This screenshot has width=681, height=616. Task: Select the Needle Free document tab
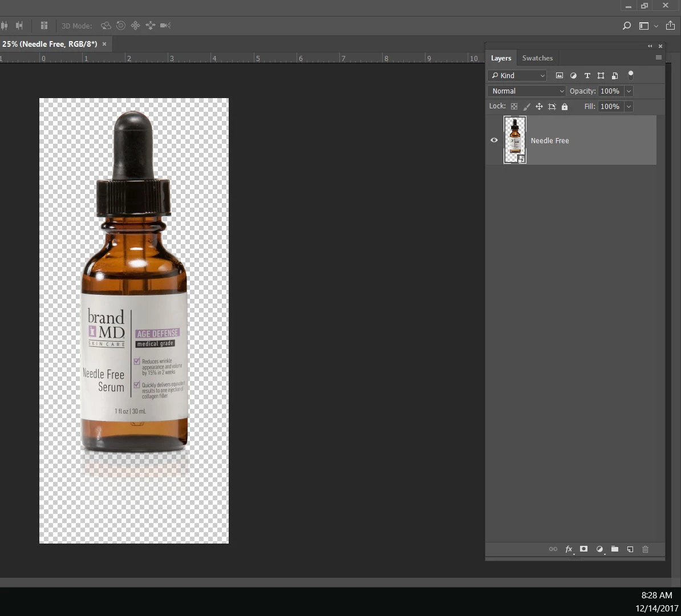[x=50, y=44]
